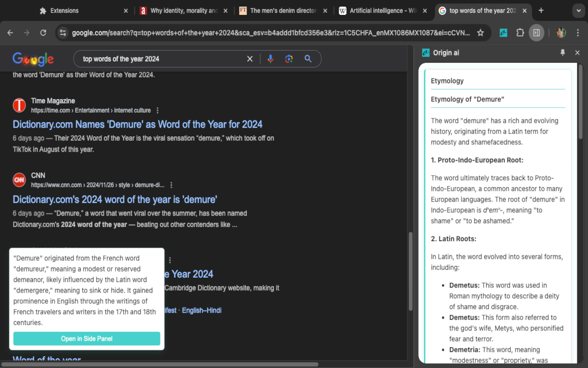Viewport: 588px width, 368px height.
Task: Open the Chrome profile avatar
Action: (x=561, y=33)
